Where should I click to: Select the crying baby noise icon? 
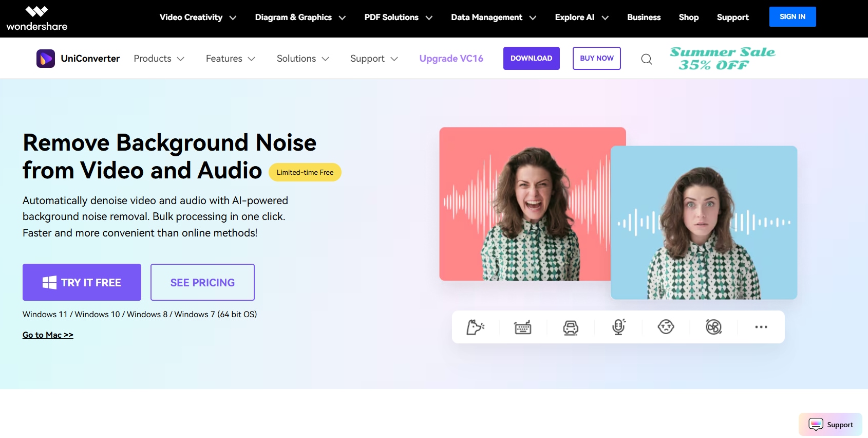(x=666, y=326)
